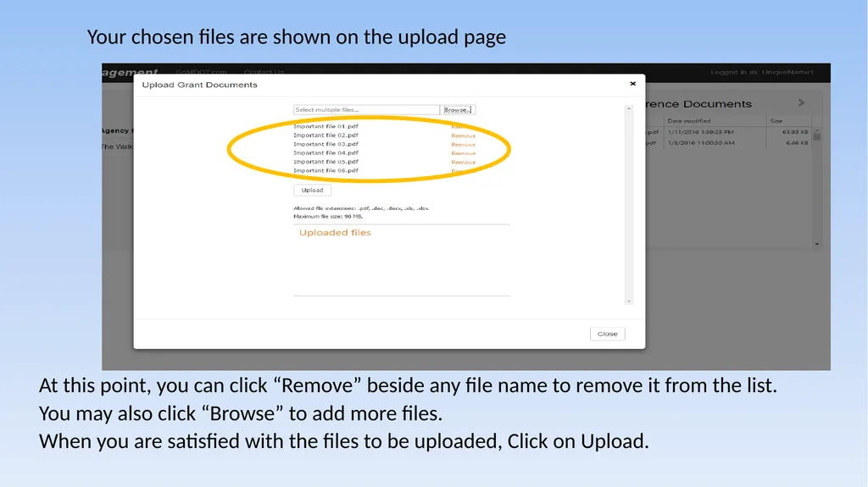This screenshot has height=487, width=868.
Task: Click the Close button in the dialog footer
Action: (x=607, y=334)
